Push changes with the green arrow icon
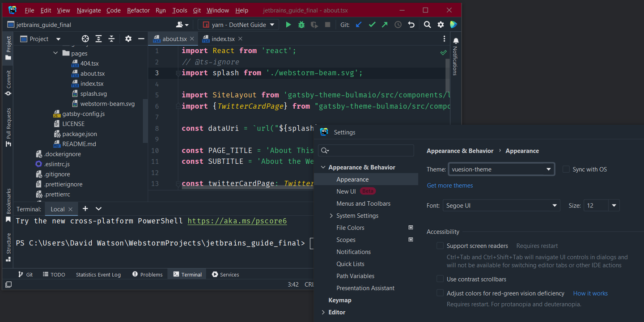644x322 pixels. (384, 25)
